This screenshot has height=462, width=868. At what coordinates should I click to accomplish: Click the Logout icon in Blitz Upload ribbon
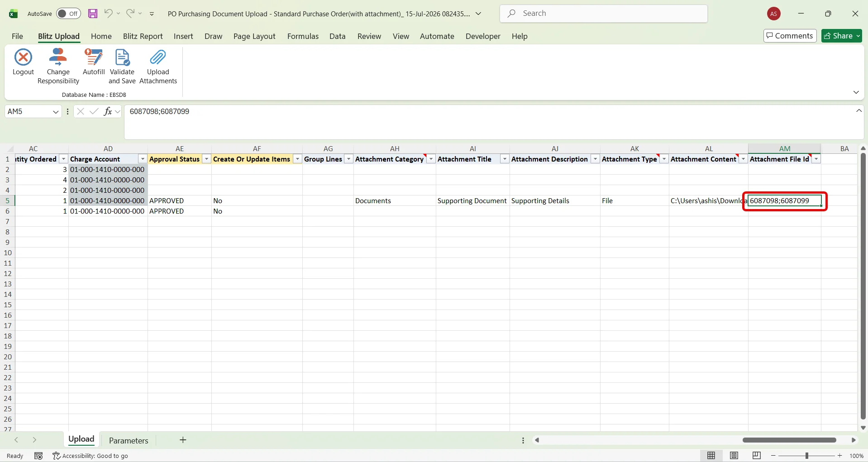point(23,57)
